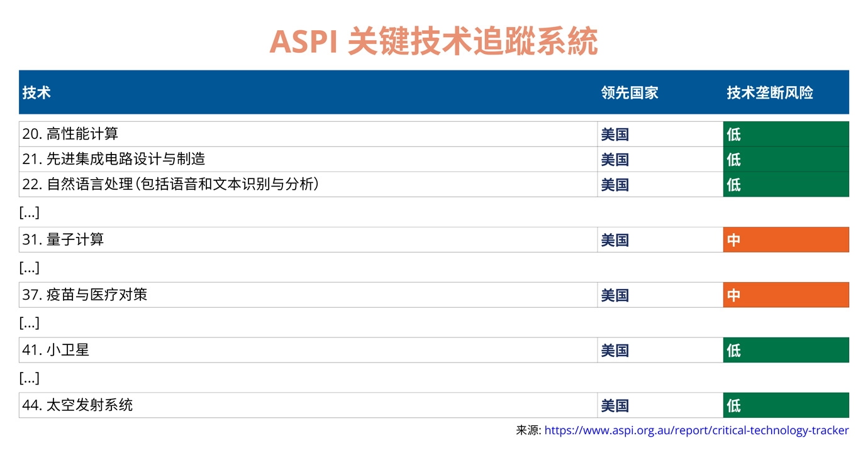This screenshot has width=868, height=453.
Task: Click the "[...]" placeholder above row 44
Action: click(x=30, y=378)
